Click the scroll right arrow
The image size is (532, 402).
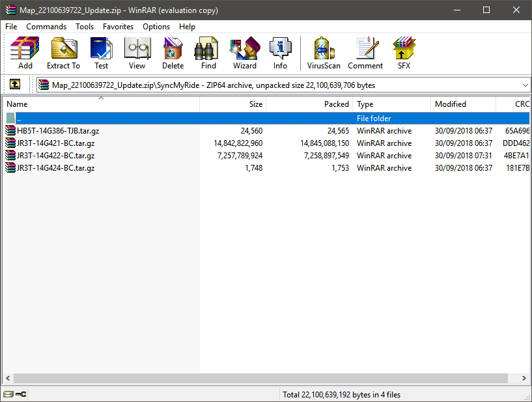[x=524, y=378]
